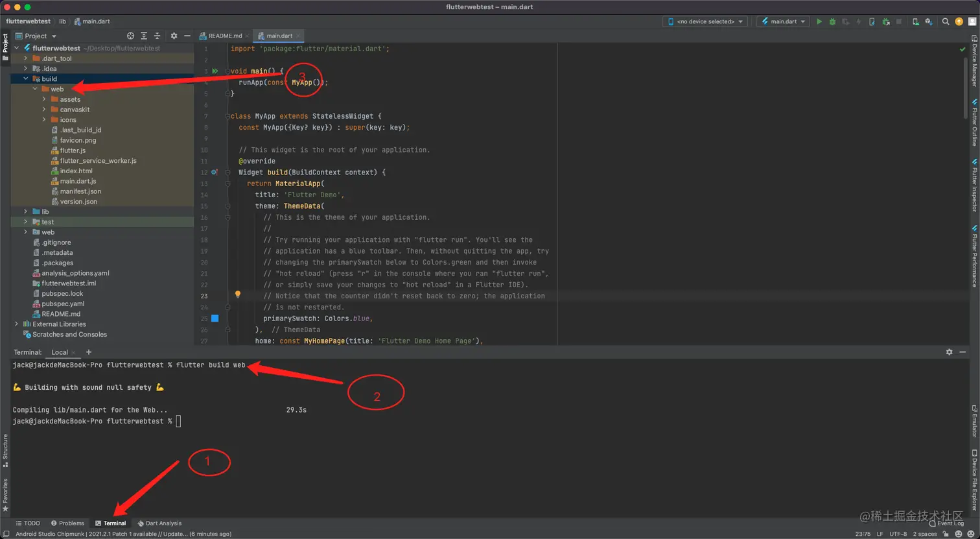Screen dimensions: 980x539
Task: Open the Flutter Performance side panel
Action: pos(974,256)
